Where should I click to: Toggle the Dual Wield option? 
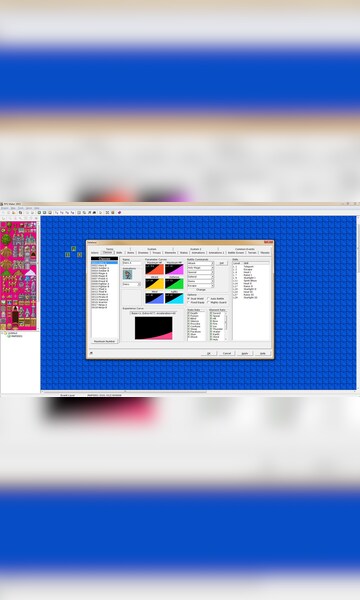coord(189,298)
